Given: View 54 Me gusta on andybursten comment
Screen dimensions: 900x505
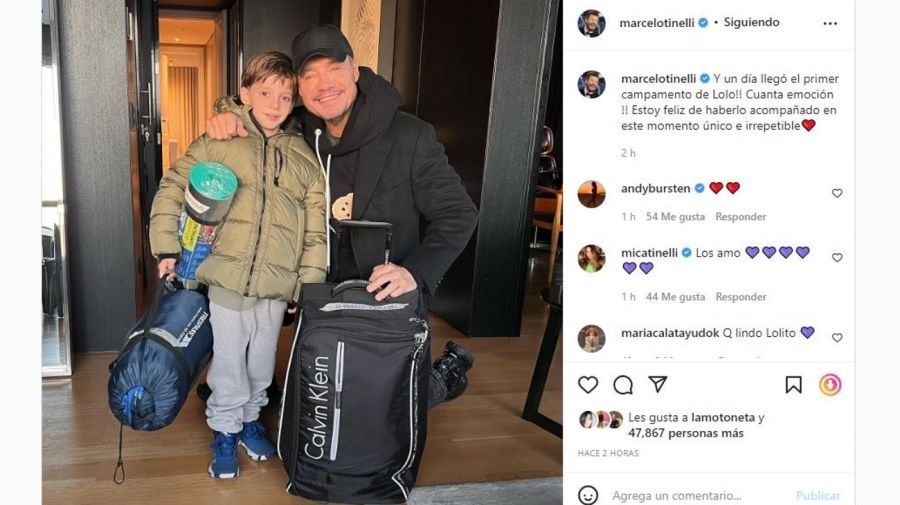Looking at the screenshot, I should (x=675, y=217).
